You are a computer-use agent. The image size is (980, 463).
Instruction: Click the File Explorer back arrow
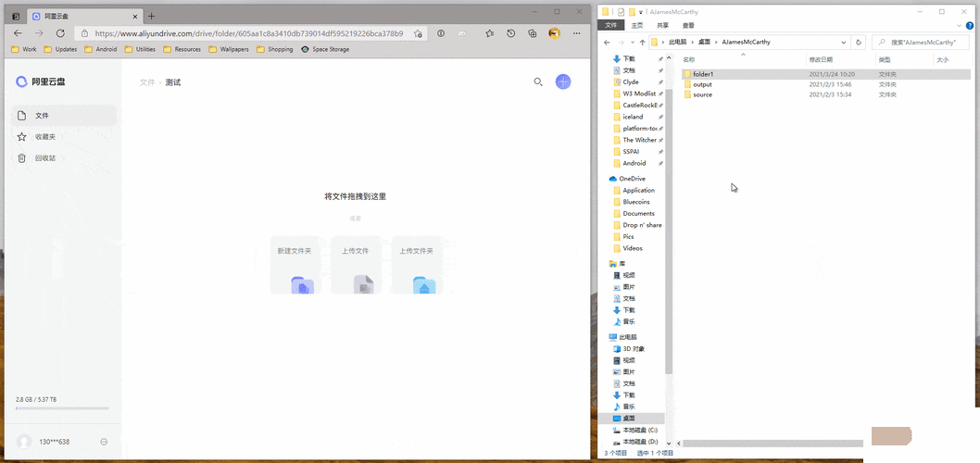click(606, 43)
